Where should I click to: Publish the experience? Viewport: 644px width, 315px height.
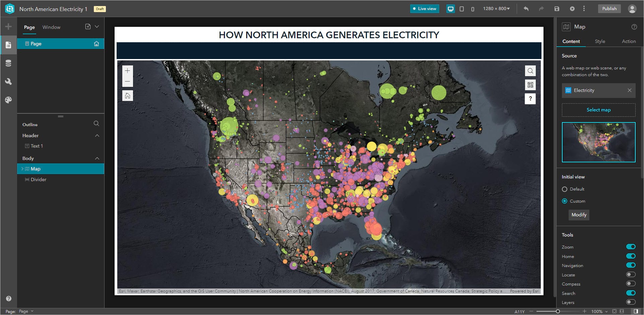(609, 9)
